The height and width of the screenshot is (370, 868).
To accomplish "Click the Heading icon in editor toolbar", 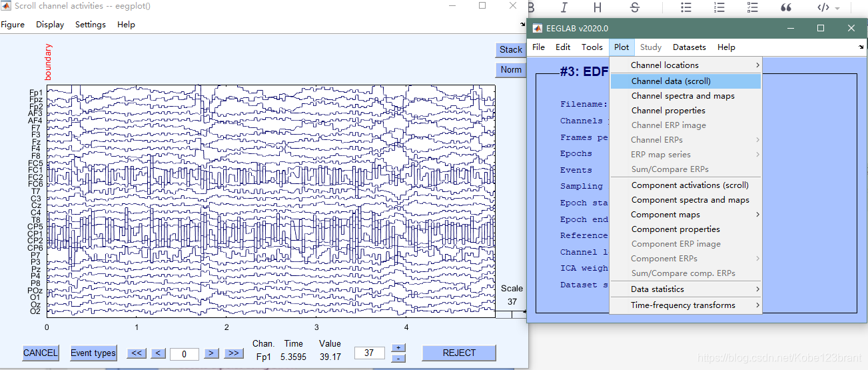I will pos(598,7).
